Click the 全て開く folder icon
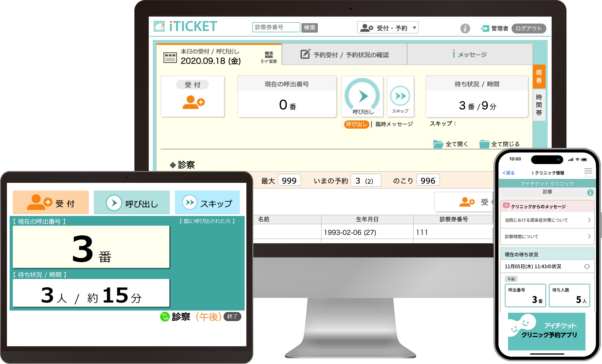Image resolution: width=602 pixels, height=364 pixels. [x=438, y=144]
